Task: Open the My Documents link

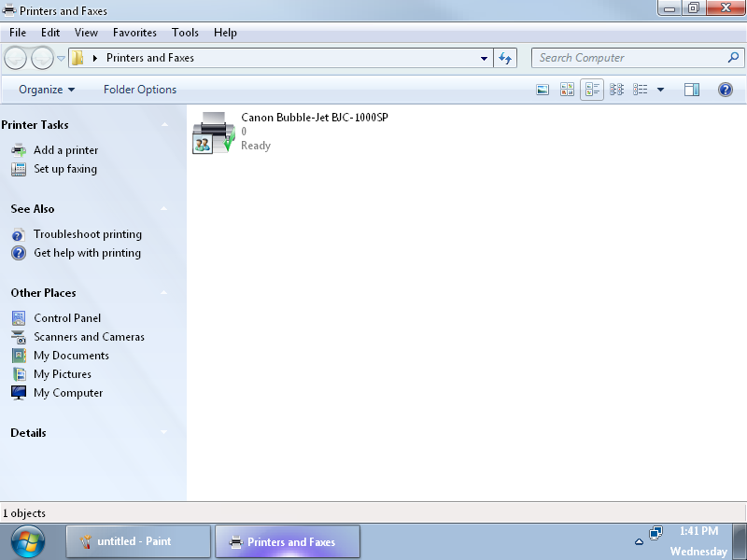Action: [71, 356]
